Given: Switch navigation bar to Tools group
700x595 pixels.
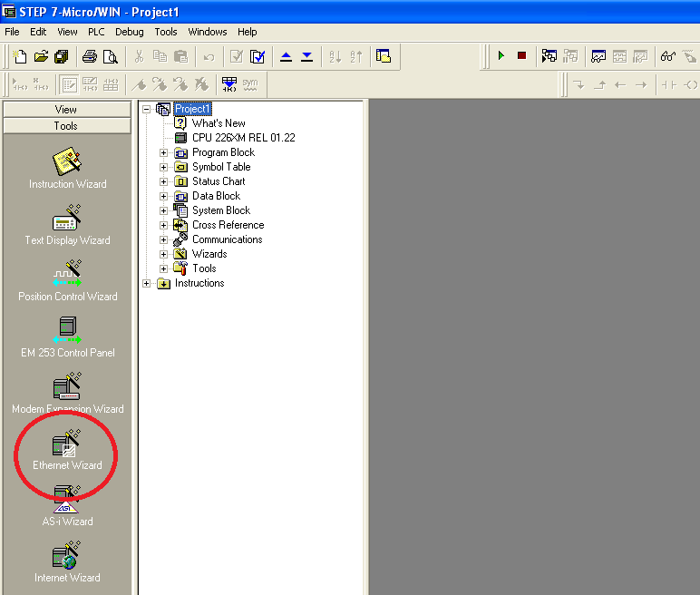Looking at the screenshot, I should point(67,126).
